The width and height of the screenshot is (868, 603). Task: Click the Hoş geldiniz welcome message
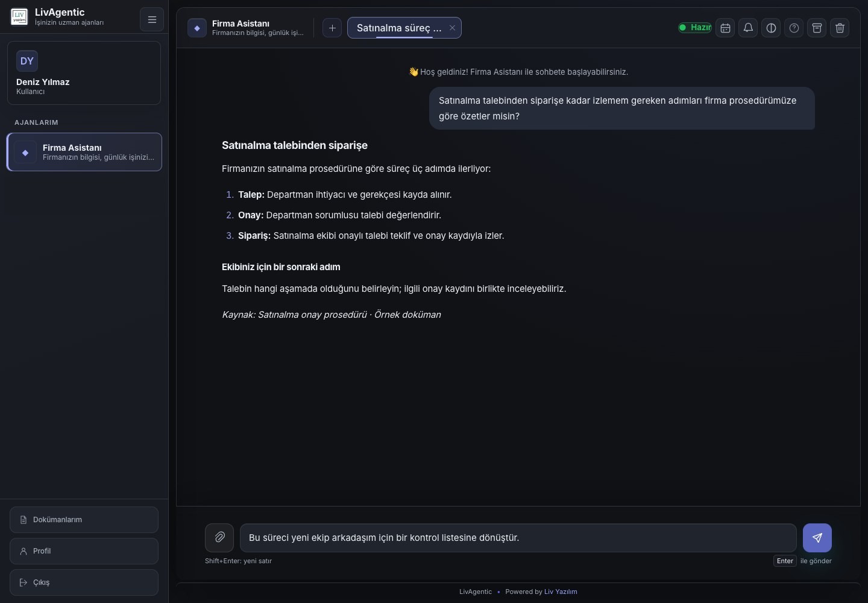pyautogui.click(x=518, y=72)
